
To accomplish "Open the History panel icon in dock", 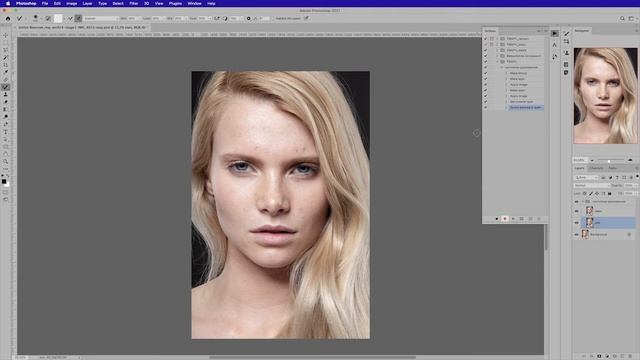I will (x=554, y=57).
